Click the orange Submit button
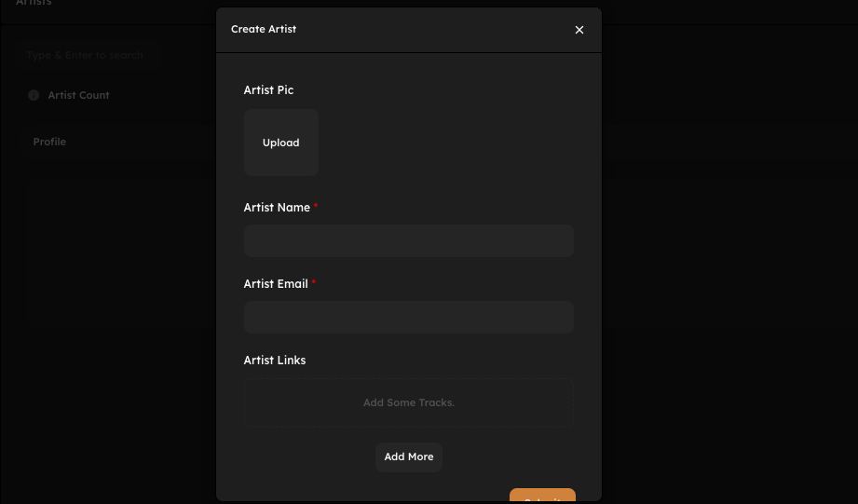 point(542,496)
